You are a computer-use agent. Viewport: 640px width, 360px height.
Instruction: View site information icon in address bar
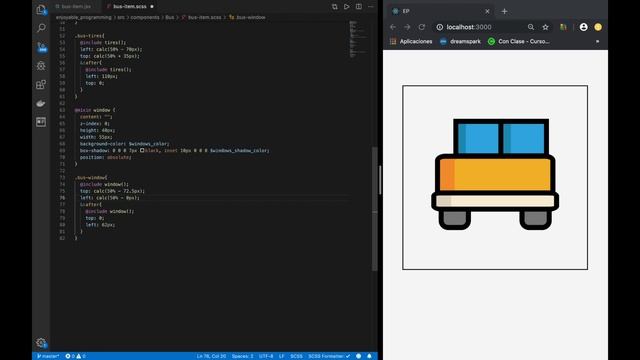pos(440,27)
